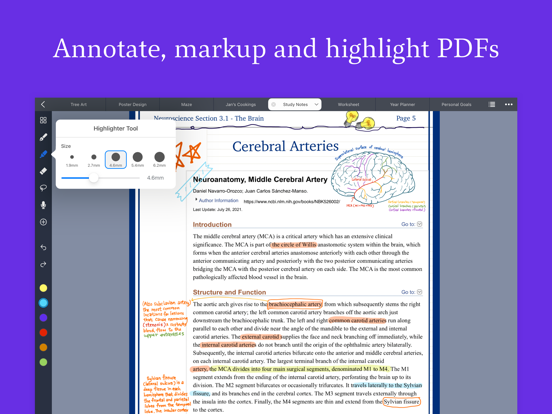552x414 pixels.
Task: Click the highlighted 'the circle of Willis' text
Action: click(x=294, y=245)
